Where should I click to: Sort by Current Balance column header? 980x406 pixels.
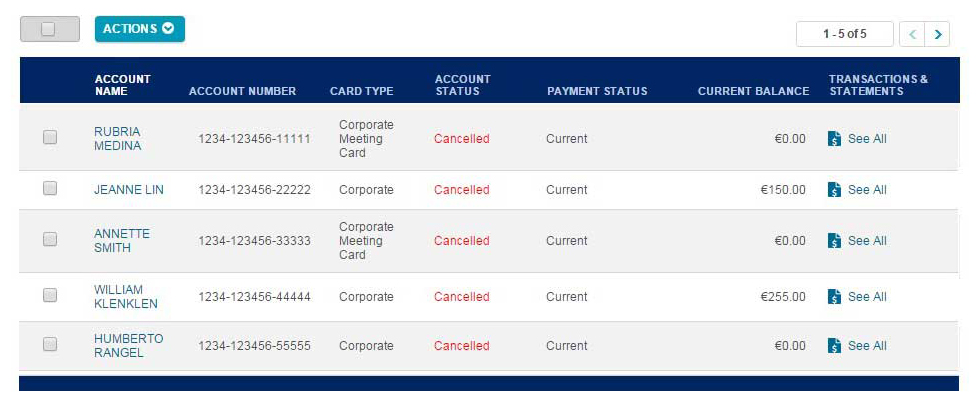[x=753, y=91]
